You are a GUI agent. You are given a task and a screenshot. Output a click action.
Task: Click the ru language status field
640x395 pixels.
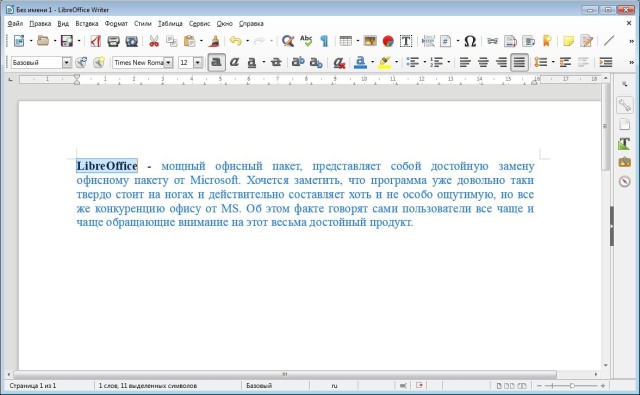(334, 386)
